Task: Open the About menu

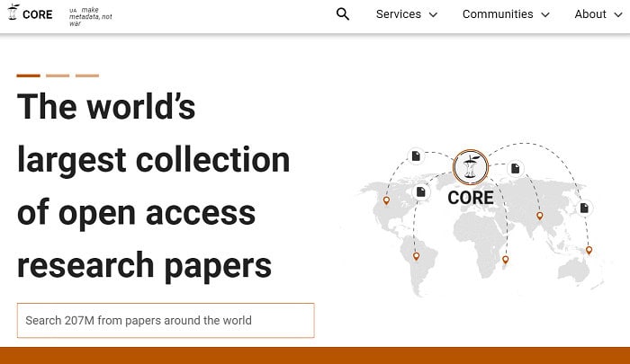Action: click(590, 14)
